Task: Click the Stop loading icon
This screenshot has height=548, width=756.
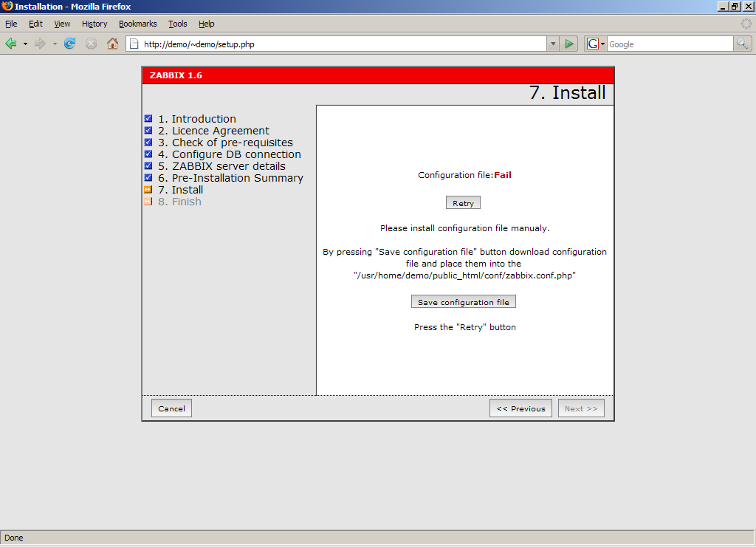Action: (91, 44)
